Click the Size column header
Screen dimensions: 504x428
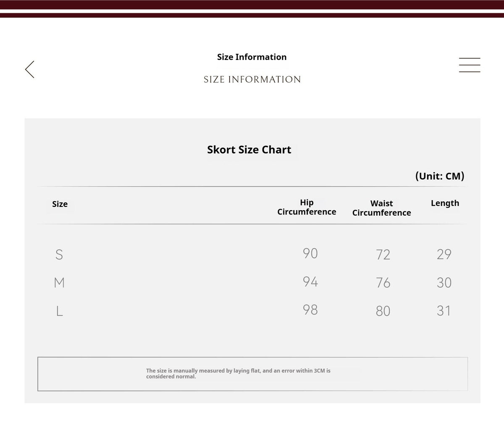(x=60, y=204)
